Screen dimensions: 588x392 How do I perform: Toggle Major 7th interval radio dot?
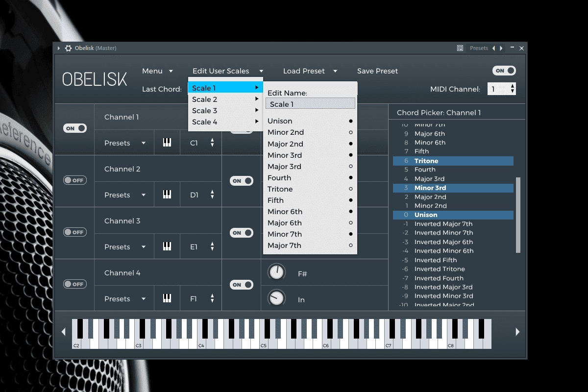coord(351,245)
